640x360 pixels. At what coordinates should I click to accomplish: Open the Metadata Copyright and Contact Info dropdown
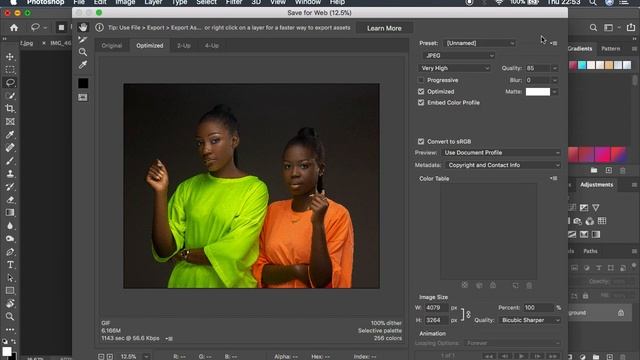[503, 165]
